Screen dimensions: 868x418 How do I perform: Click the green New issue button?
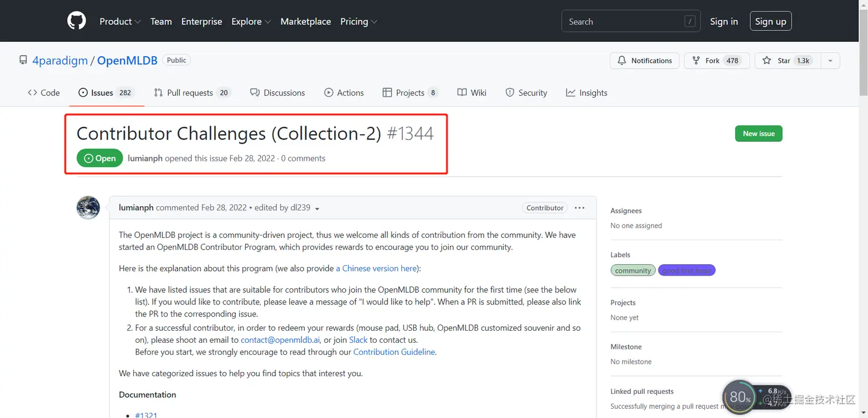(758, 133)
